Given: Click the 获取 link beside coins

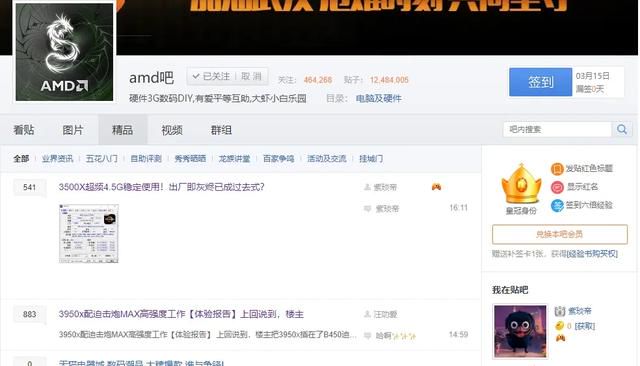Looking at the screenshot, I should (x=584, y=326).
